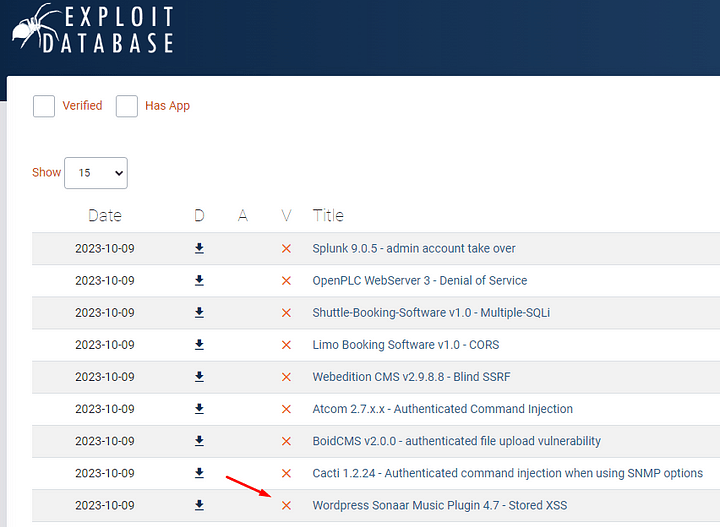Open Splunk 9.0.5 admin account take over

(414, 248)
